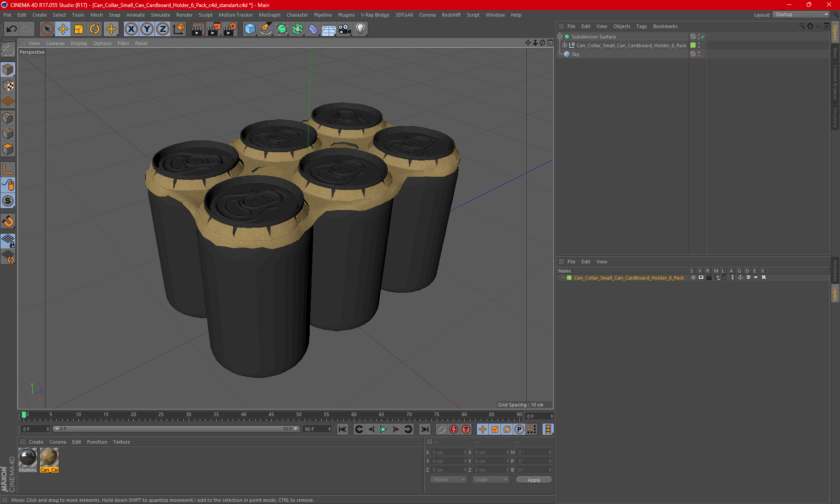Open the Content Browser side tab
840x504 pixels.
click(x=835, y=82)
